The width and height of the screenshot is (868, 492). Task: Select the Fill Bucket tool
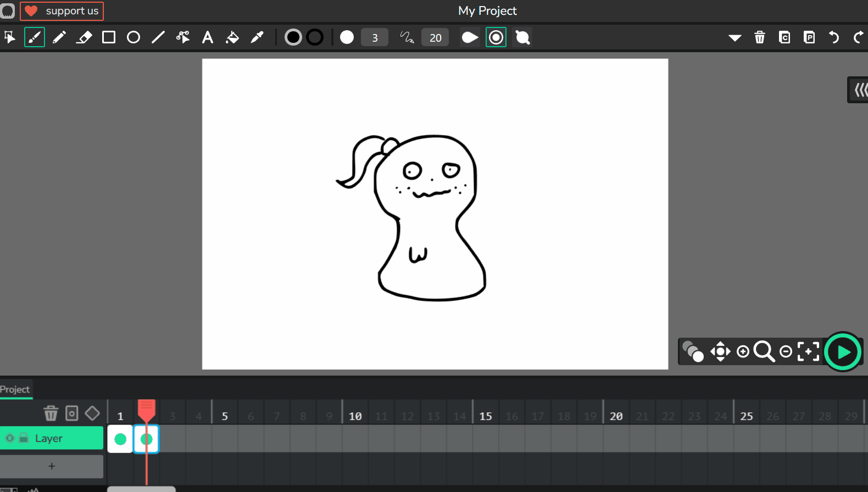pos(232,37)
